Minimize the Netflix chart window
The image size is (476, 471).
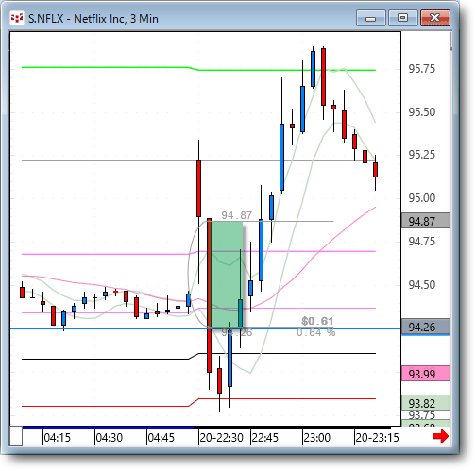(371, 18)
